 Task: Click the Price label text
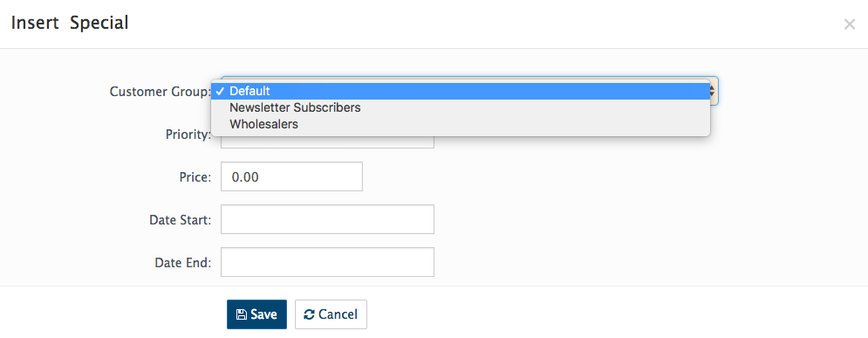[195, 177]
